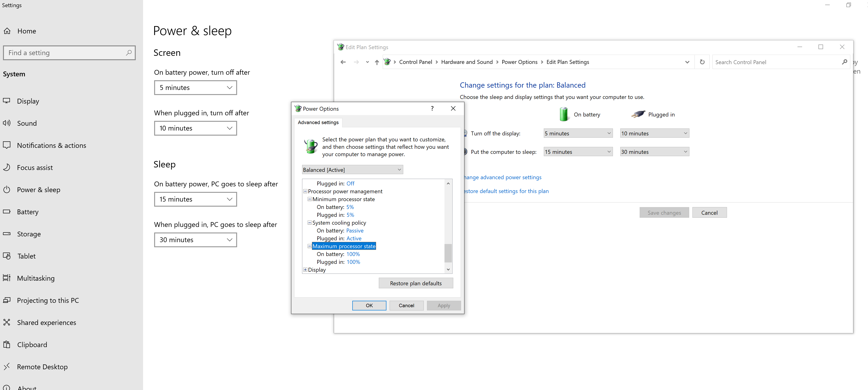Expand the Display tree node
This screenshot has width=868, height=390.
(305, 270)
